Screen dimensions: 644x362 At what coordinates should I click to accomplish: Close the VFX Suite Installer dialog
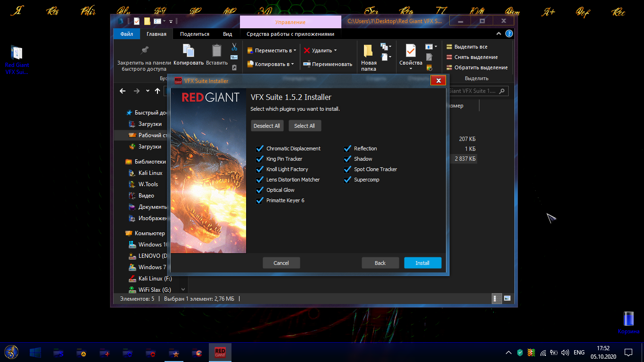point(438,81)
